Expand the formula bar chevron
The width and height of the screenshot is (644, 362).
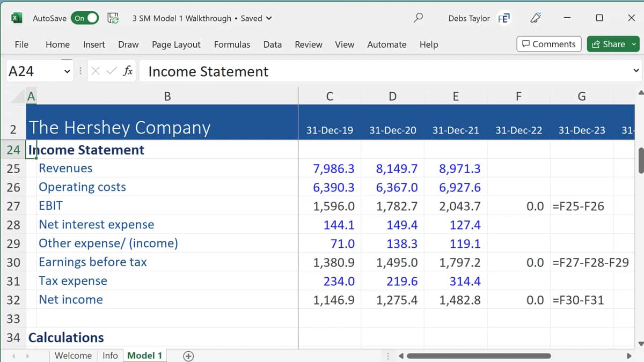(636, 71)
